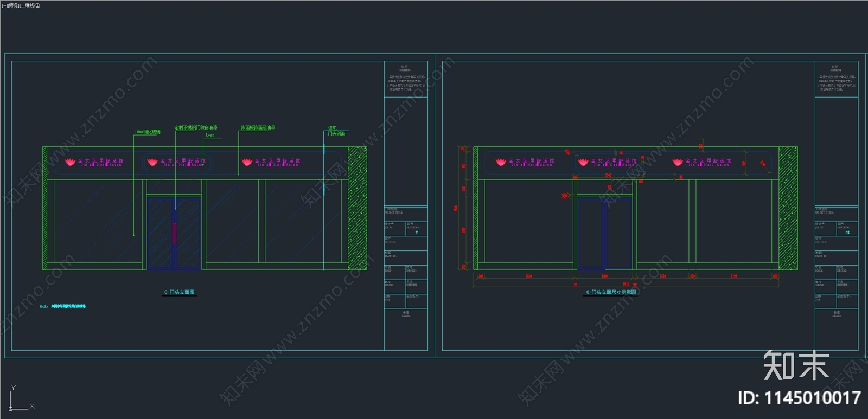Open the [-] viewport controls menu
The width and height of the screenshot is (868, 419).
[4, 5]
